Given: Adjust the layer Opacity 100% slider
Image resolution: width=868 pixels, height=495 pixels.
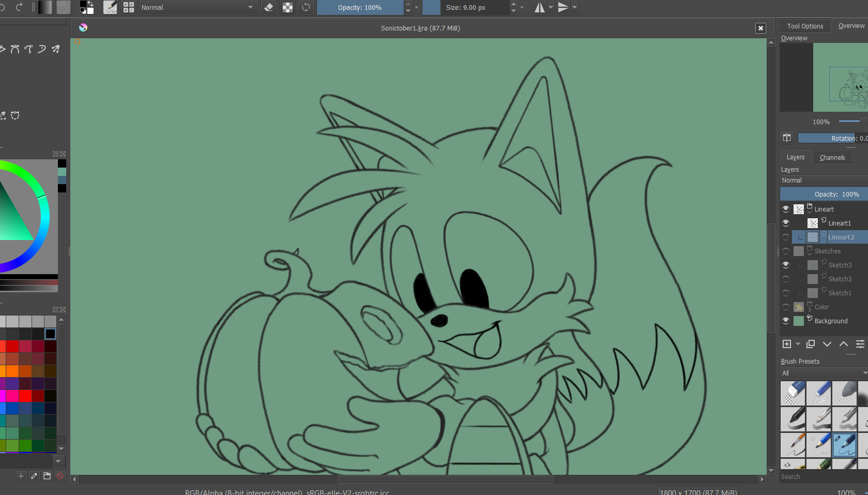Looking at the screenshot, I should click(824, 194).
